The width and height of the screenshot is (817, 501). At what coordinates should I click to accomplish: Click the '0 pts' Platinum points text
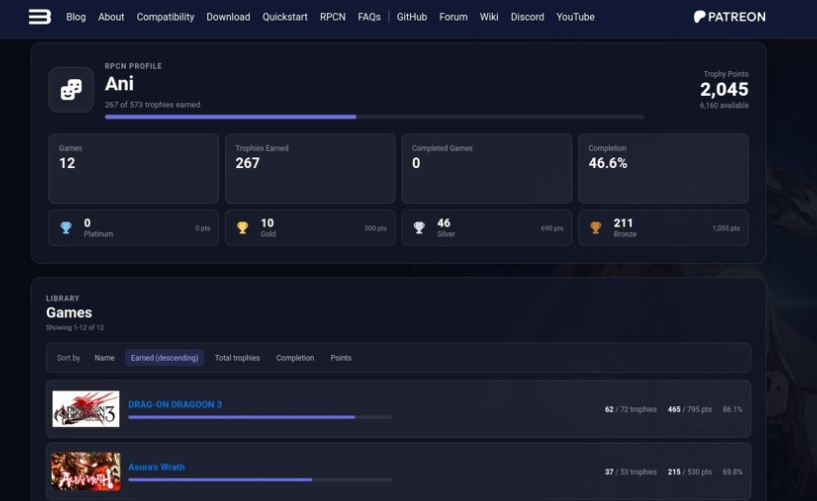203,228
